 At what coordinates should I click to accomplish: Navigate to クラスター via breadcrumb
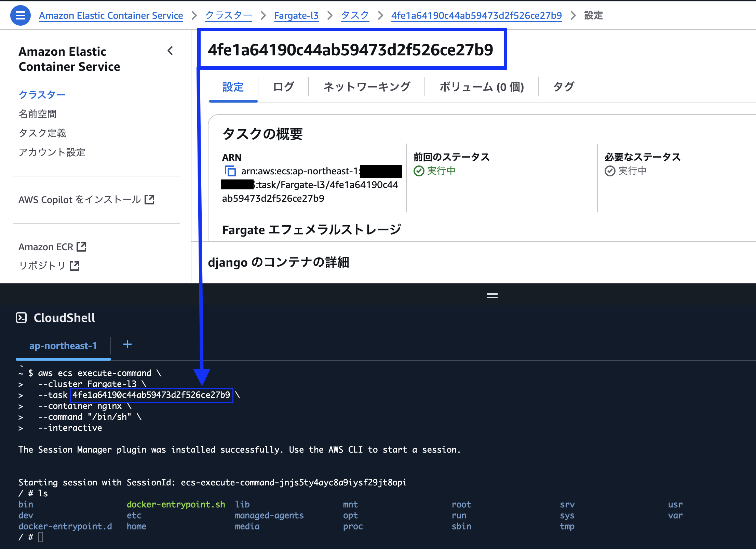[x=228, y=15]
